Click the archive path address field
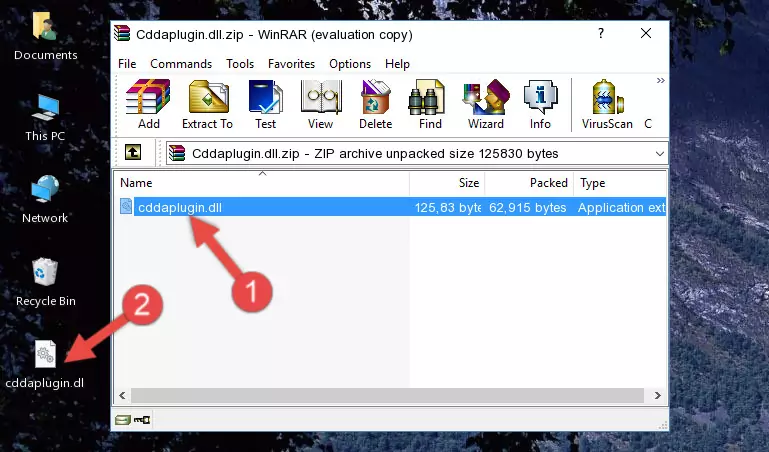The image size is (769, 452). pos(416,154)
